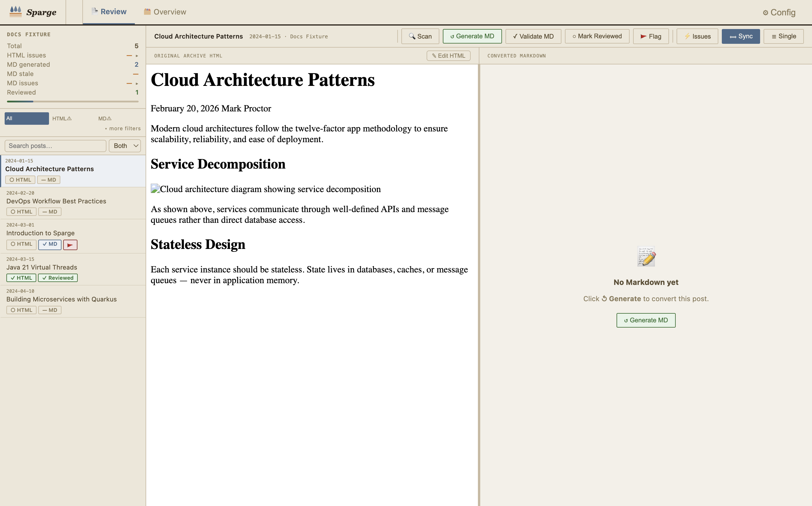Click red flag badge on Introduction to Sparge
The height and width of the screenshot is (506, 812).
click(x=70, y=245)
